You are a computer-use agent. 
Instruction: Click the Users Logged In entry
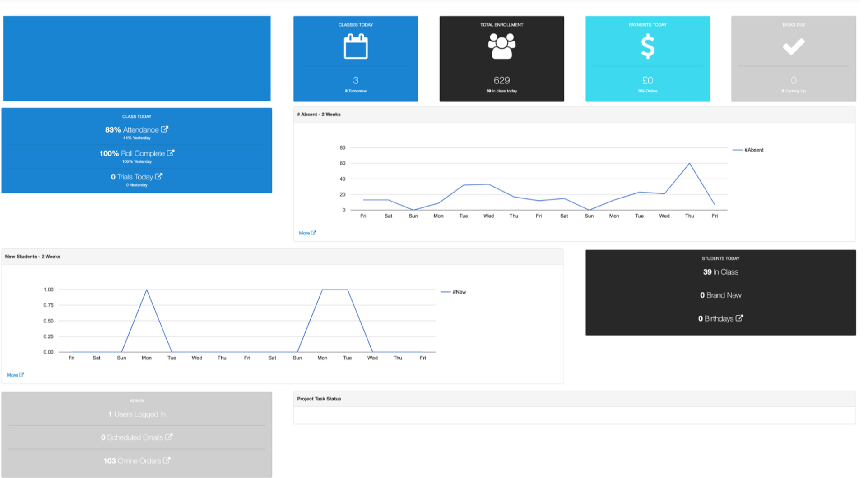tap(137, 414)
